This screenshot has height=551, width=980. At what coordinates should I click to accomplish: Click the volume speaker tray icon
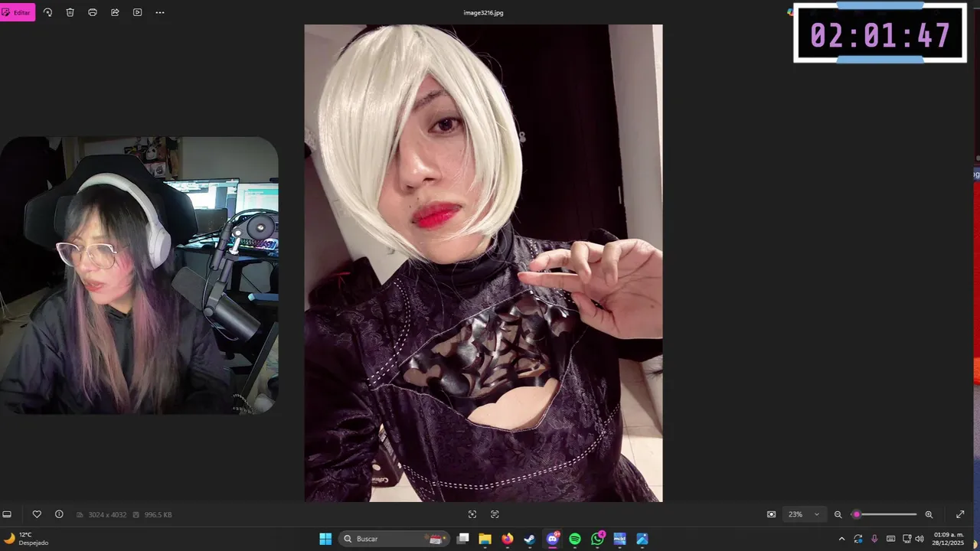[920, 539]
